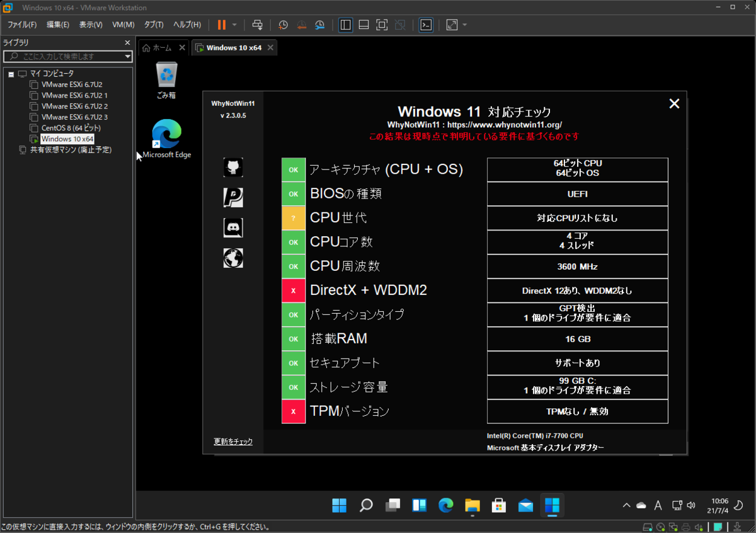Open the タブ(T) menu
Screen dimensions: 756x533
[154, 25]
